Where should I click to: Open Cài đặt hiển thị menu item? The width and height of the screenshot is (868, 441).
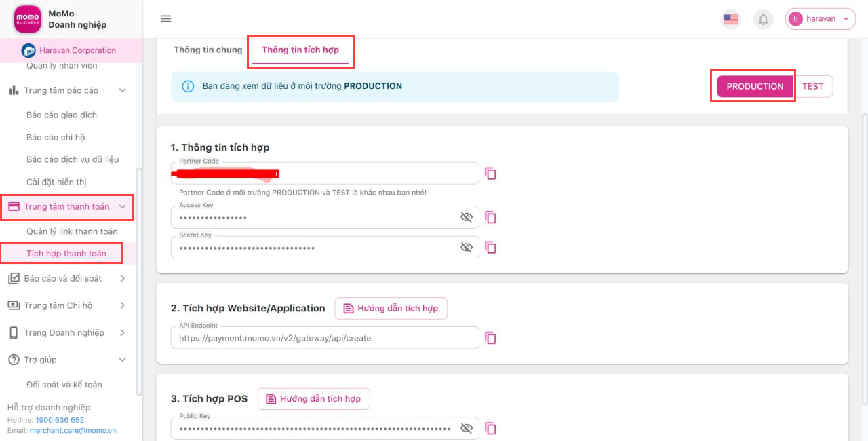pos(56,182)
